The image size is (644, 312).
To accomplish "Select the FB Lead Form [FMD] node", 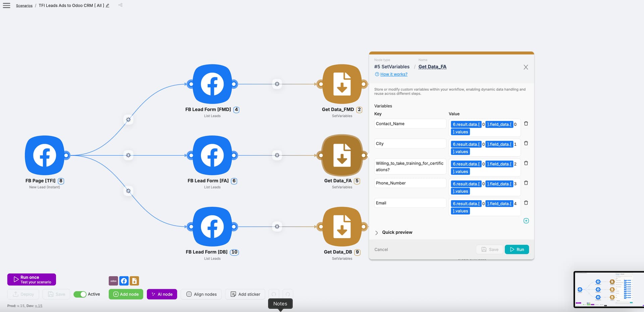I will tap(212, 84).
